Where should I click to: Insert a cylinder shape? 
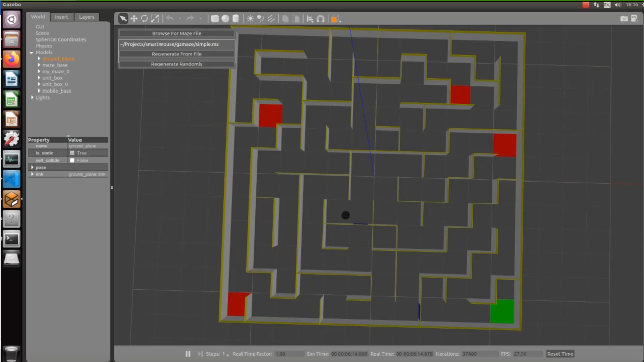click(x=236, y=19)
